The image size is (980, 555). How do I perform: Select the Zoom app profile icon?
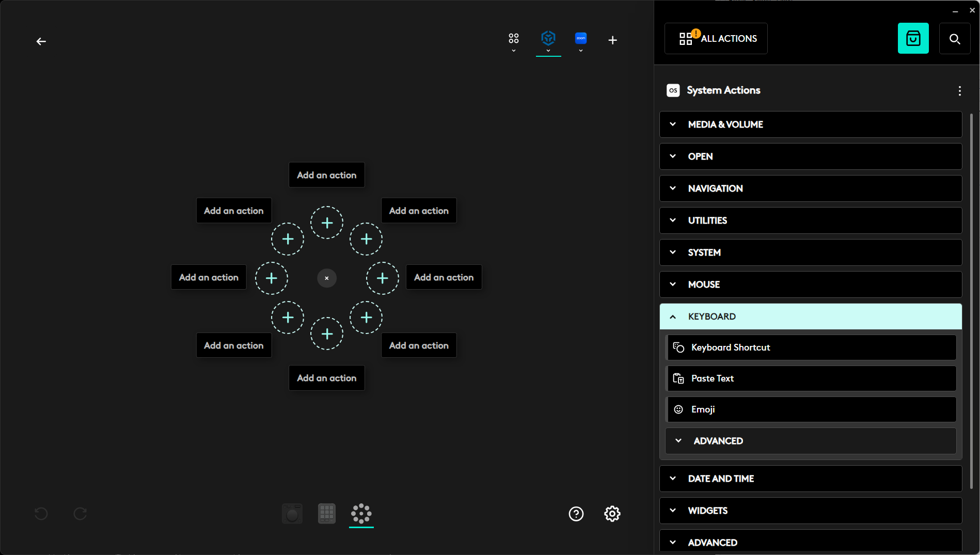(581, 38)
